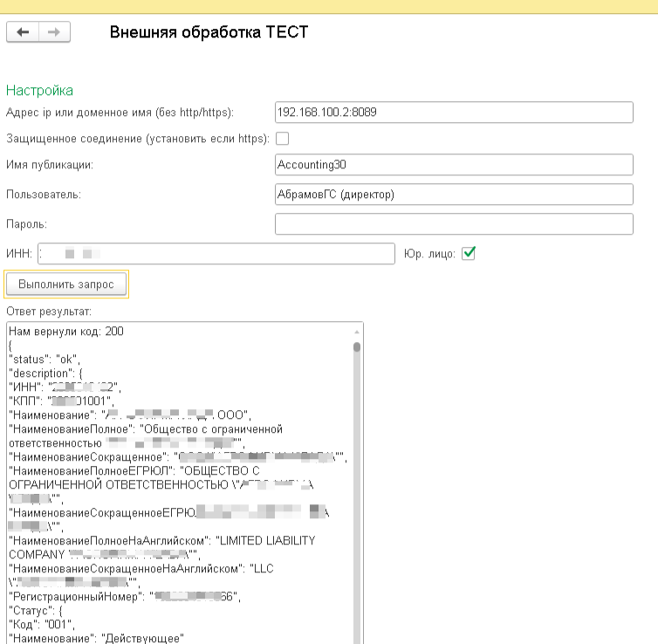Click the response box scroll-up arrow
The width and height of the screenshot is (658, 644).
pyautogui.click(x=357, y=332)
